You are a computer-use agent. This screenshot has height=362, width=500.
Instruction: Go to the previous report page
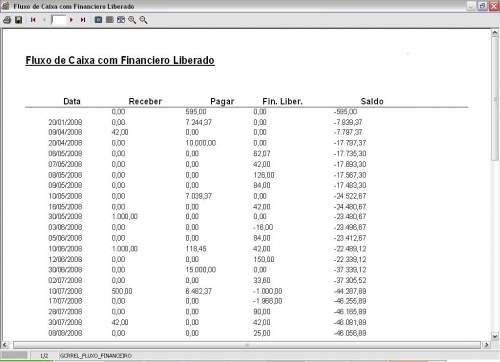[x=44, y=20]
